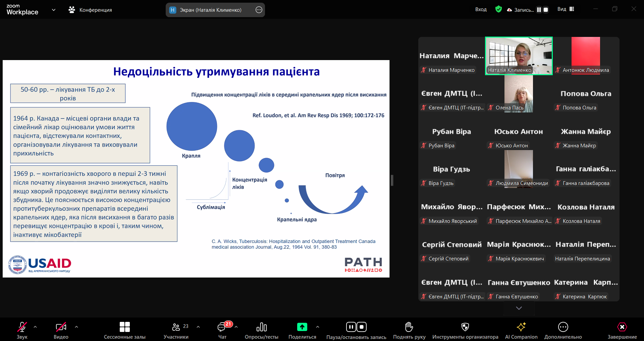Click the Raise hand (Поднять руку) icon
This screenshot has height=341, width=644.
click(x=409, y=327)
